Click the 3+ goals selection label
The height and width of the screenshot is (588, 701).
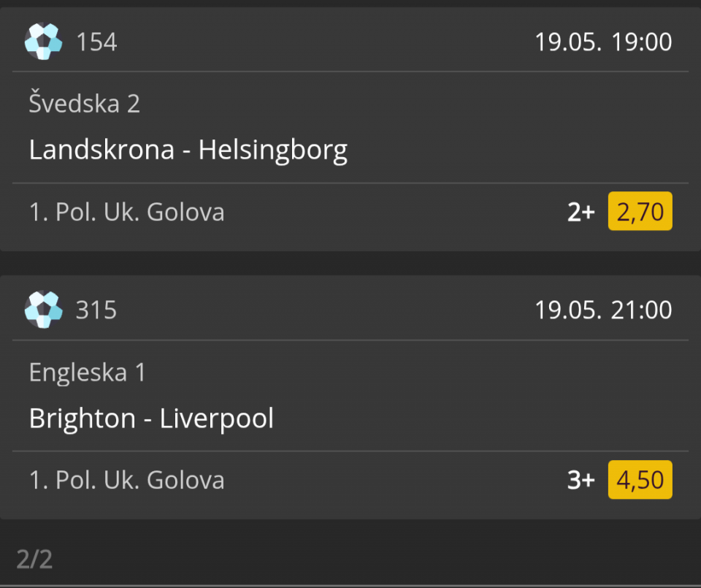pyautogui.click(x=581, y=480)
